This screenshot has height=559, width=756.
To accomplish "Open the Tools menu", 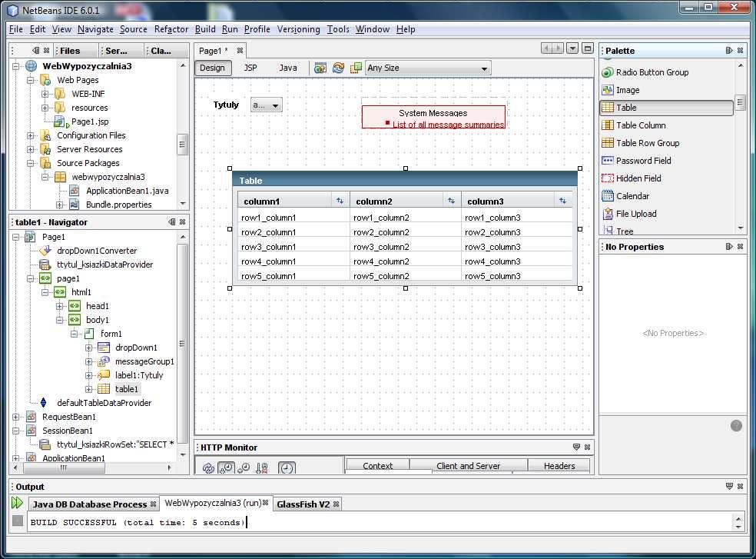I will (338, 29).
